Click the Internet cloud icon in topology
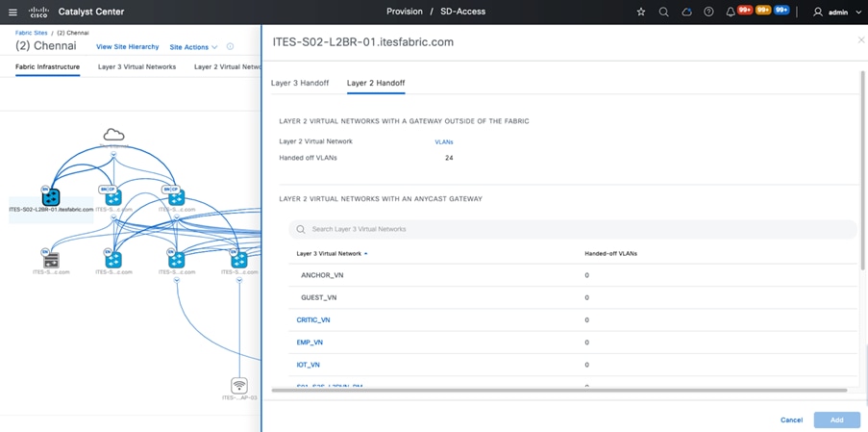This screenshot has height=432, width=868. coord(113,135)
